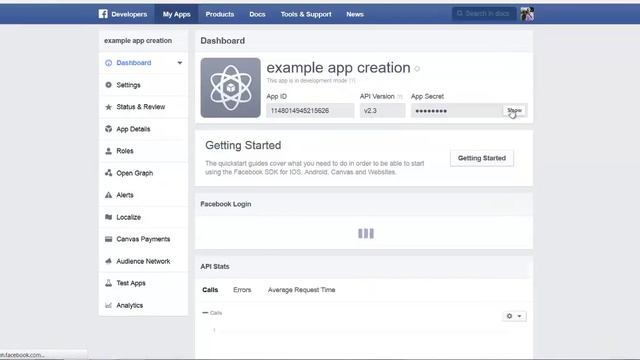The width and height of the screenshot is (640, 360).
Task: Open the News menu item
Action: click(x=355, y=14)
